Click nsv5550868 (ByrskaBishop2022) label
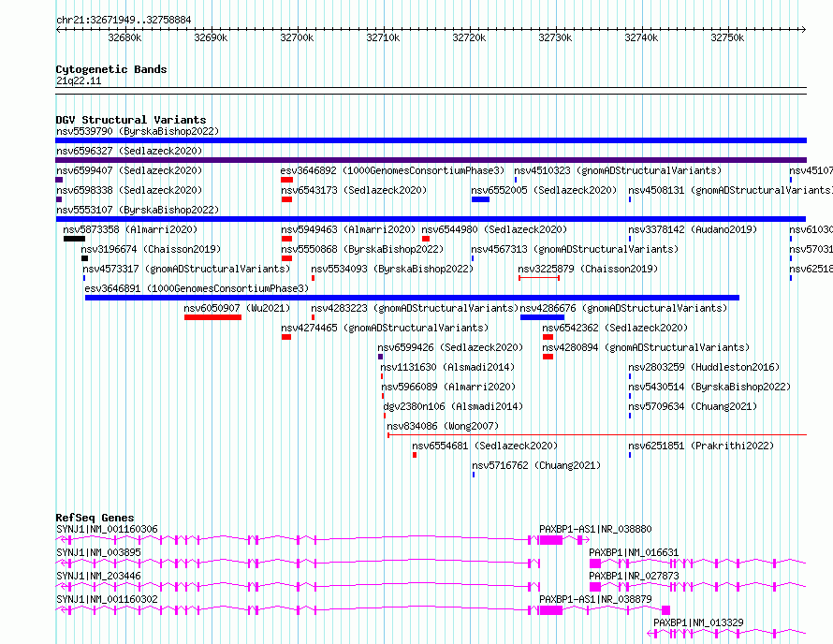The width and height of the screenshot is (833, 644). 362,249
